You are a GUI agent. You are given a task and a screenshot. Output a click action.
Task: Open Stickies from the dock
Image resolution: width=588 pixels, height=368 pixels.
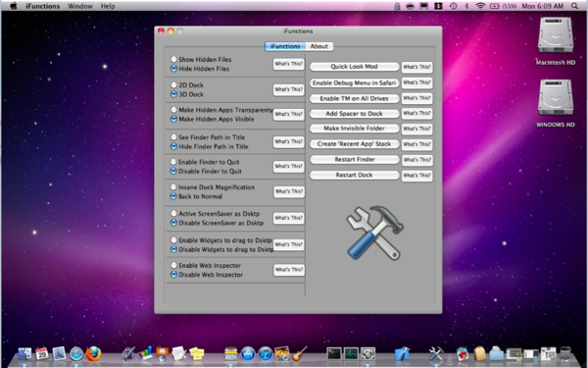197,353
